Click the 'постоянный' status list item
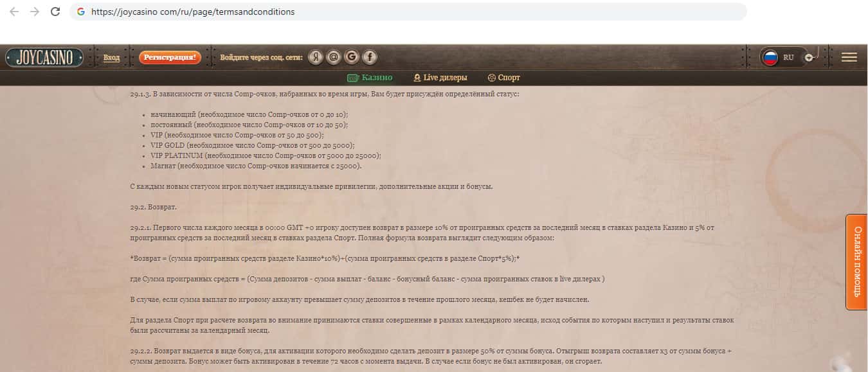This screenshot has width=868, height=372. [249, 125]
